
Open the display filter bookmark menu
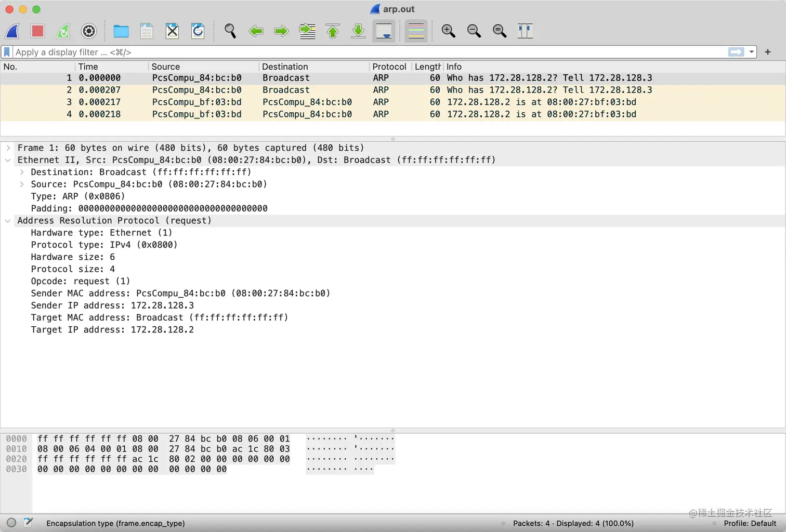(7, 52)
